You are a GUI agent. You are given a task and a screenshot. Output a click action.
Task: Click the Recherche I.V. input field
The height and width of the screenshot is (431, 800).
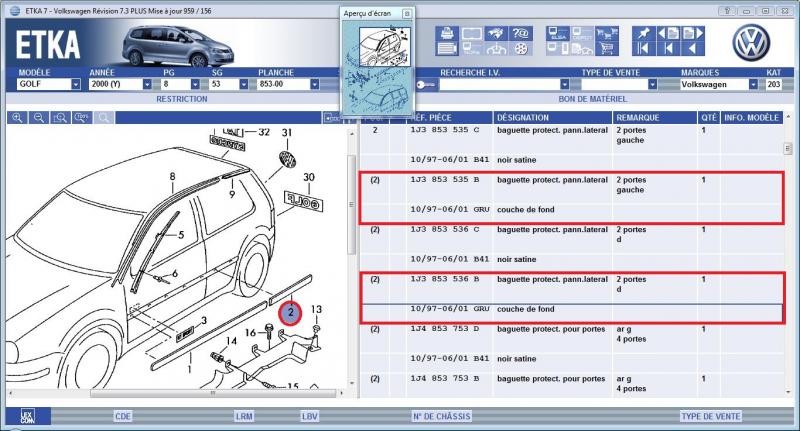pyautogui.click(x=499, y=84)
